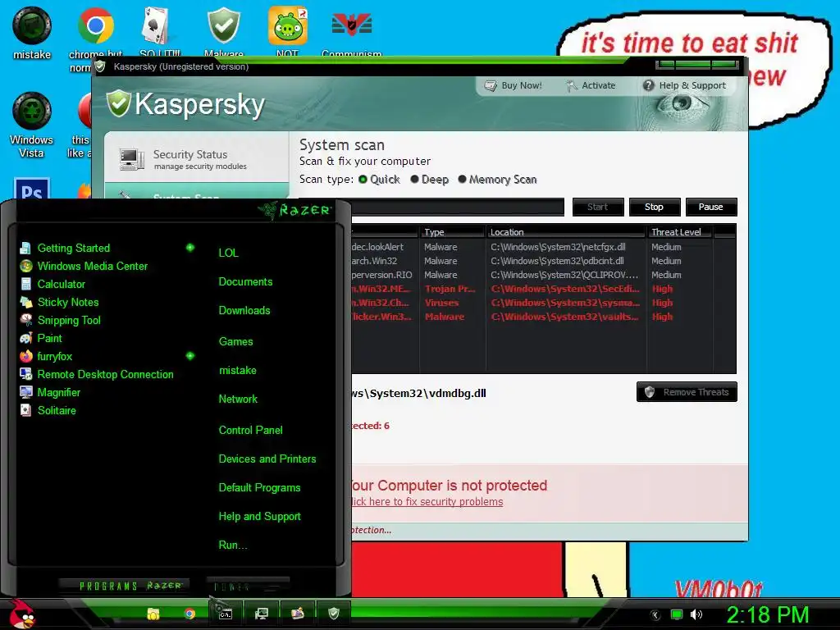Click Buy Now! in Kaspersky header
Viewport: 840px width, 630px height.
click(x=514, y=85)
